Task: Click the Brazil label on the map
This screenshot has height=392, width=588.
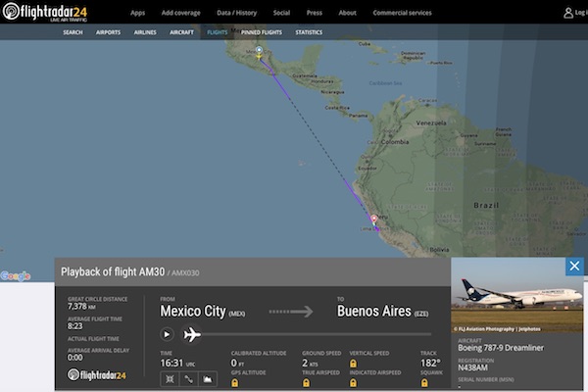Action: (x=486, y=205)
